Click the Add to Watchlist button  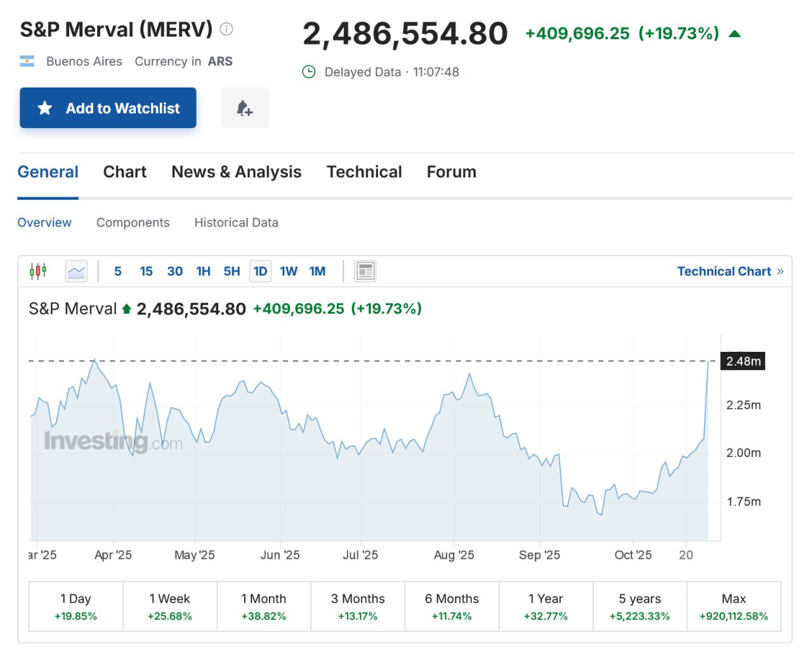click(108, 108)
